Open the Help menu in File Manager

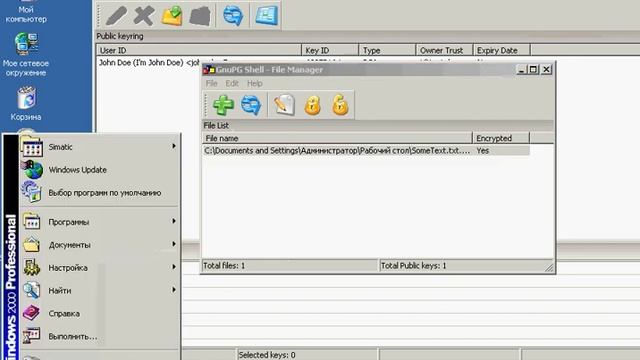click(x=254, y=83)
